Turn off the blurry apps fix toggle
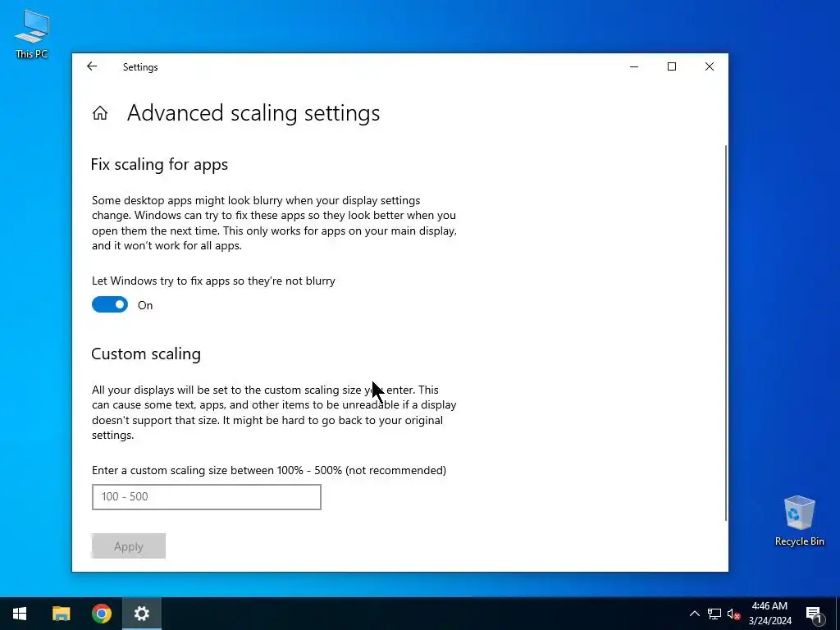840x630 pixels. coord(110,304)
